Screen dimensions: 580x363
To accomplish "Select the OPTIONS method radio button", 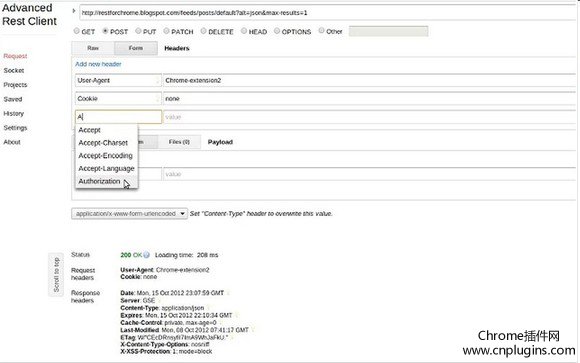I will [277, 31].
